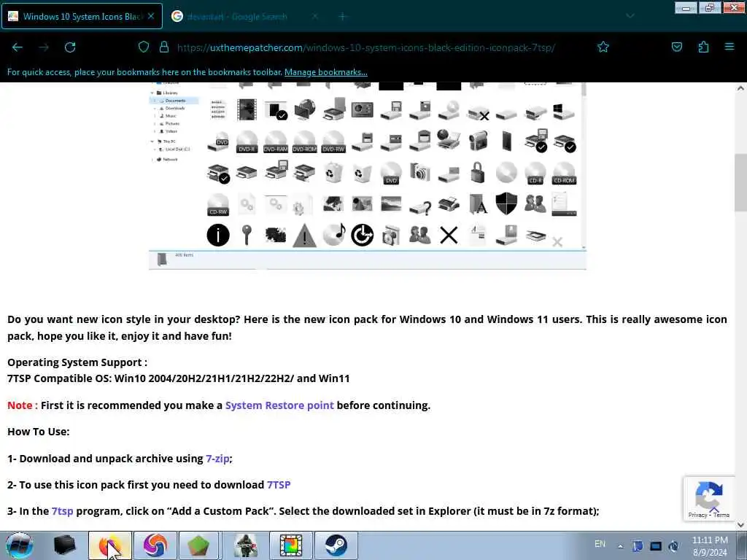Viewport: 747px width, 560px height.
Task: Open the tracking protection shield panel
Action: (144, 47)
